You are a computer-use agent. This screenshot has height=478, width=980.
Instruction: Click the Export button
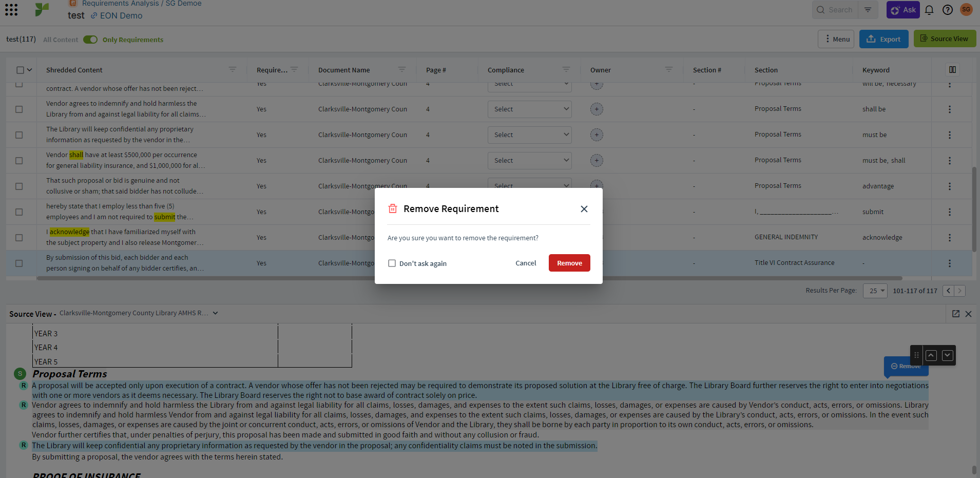point(883,39)
